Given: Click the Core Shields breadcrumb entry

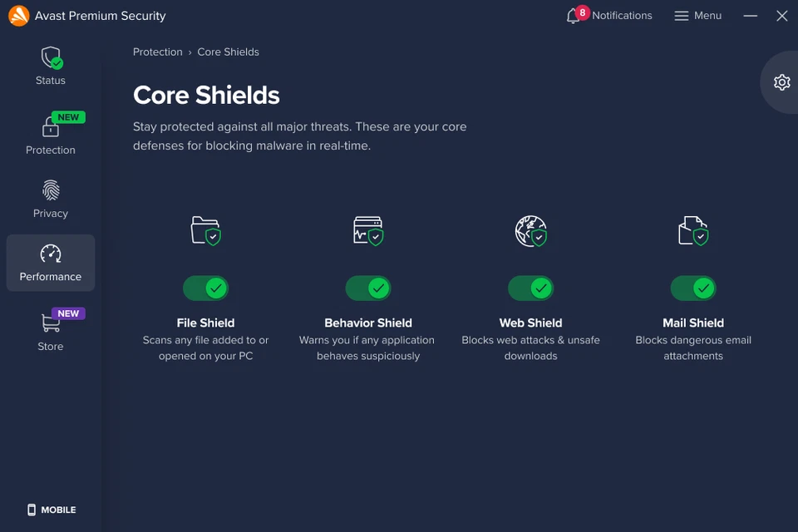Looking at the screenshot, I should pyautogui.click(x=228, y=52).
